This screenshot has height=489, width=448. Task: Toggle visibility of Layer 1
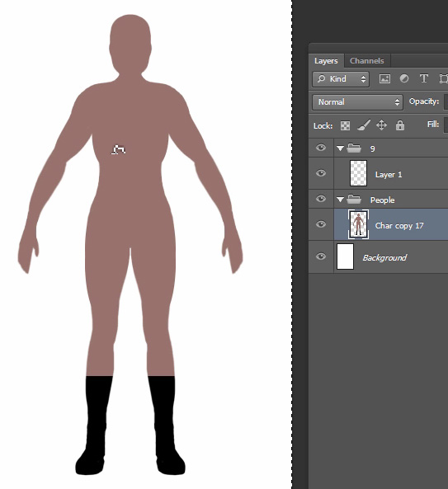point(321,173)
